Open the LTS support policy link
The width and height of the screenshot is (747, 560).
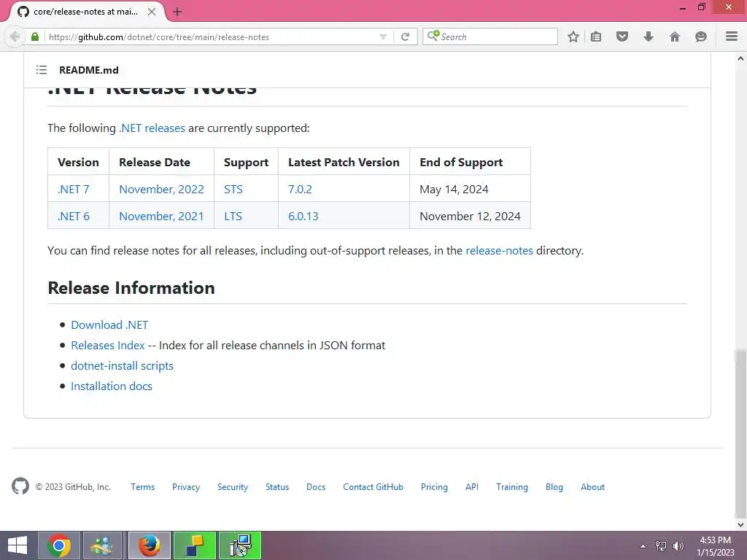pos(233,216)
